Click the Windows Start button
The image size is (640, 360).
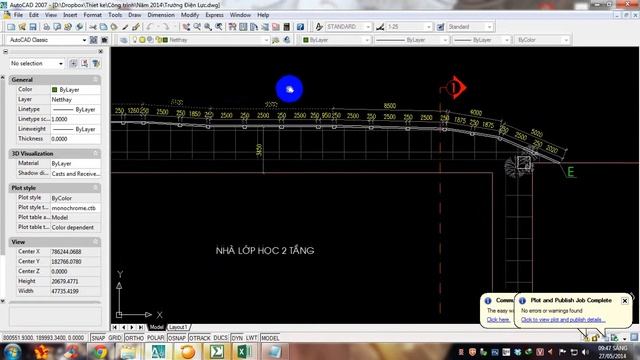click(12, 351)
